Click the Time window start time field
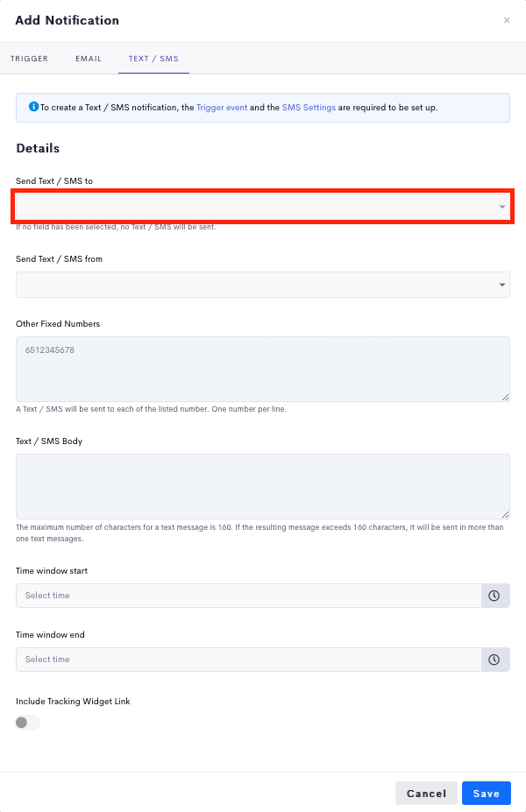The width and height of the screenshot is (526, 812). point(249,596)
